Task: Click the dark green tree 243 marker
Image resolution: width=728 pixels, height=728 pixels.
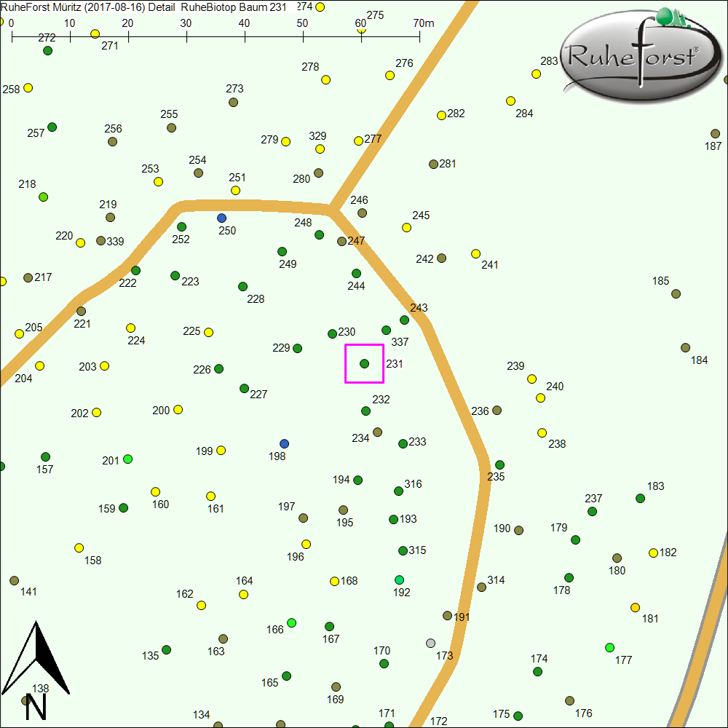Action: 405,320
